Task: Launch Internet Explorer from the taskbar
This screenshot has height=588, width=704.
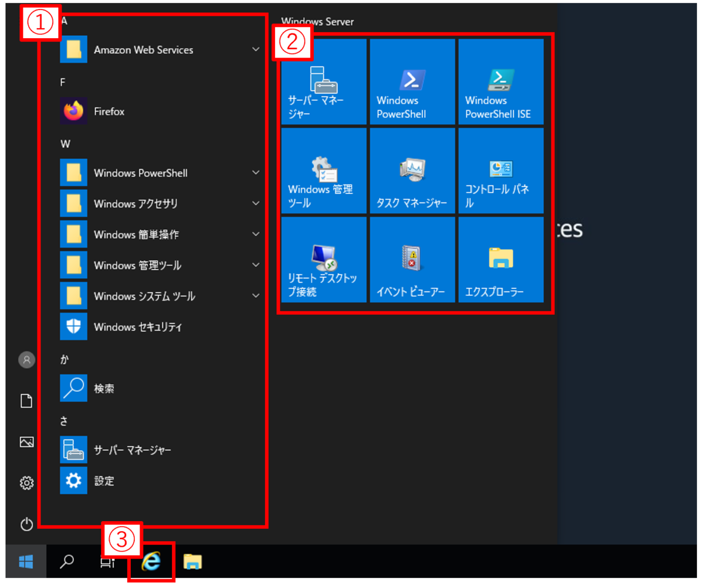Action: [x=151, y=562]
